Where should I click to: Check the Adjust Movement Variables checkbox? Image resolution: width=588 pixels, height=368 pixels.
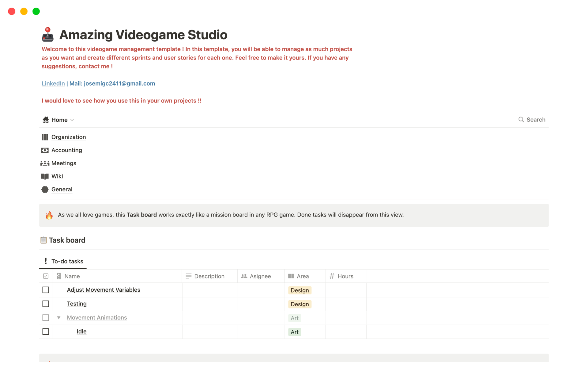pos(46,290)
